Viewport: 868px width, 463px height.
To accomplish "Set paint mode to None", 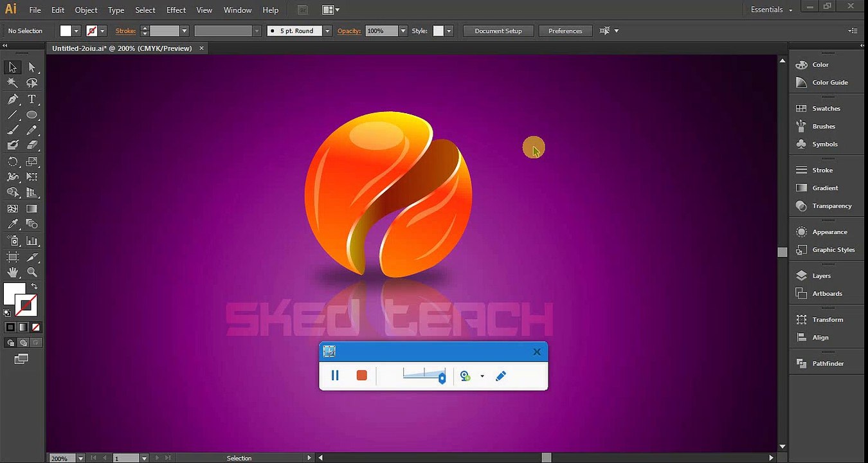I will (36, 327).
